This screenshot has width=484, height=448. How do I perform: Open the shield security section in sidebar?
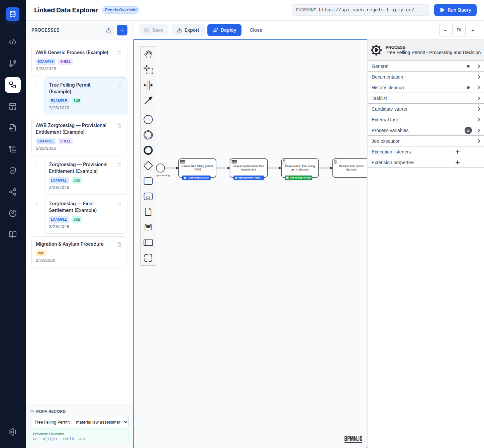click(12, 171)
